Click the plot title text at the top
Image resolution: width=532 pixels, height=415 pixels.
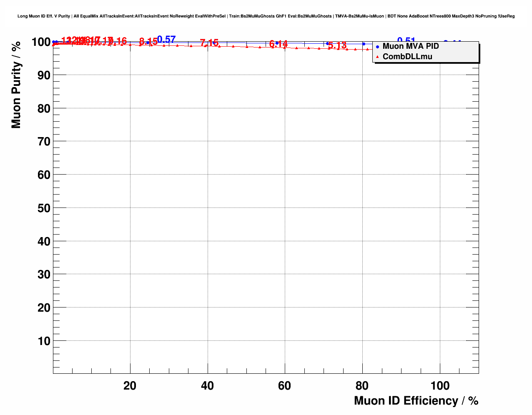(x=266, y=16)
